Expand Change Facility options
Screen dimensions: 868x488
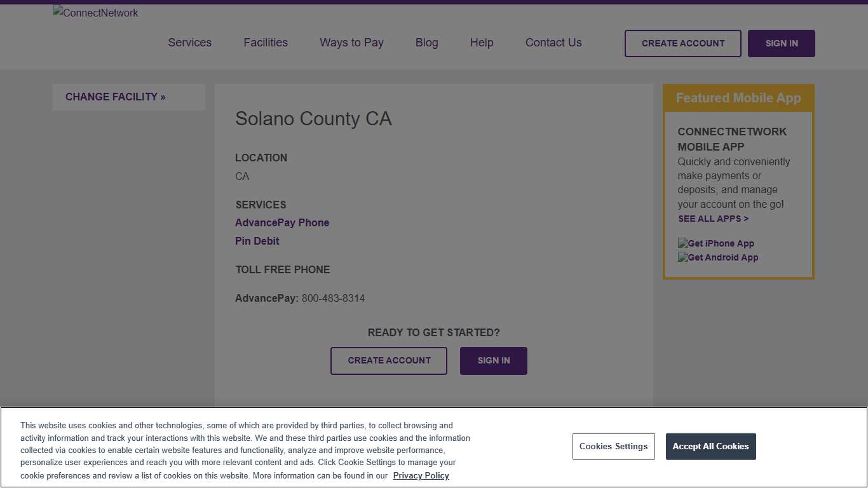115,97
